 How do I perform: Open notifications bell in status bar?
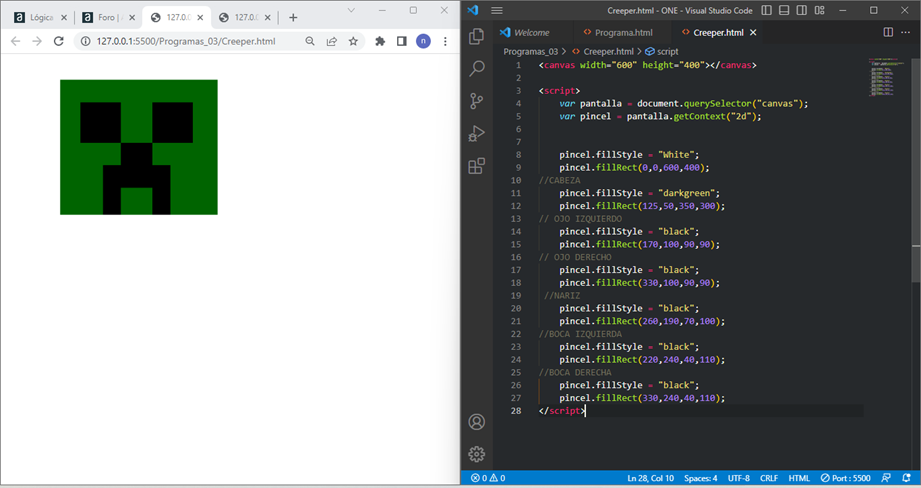[906, 478]
